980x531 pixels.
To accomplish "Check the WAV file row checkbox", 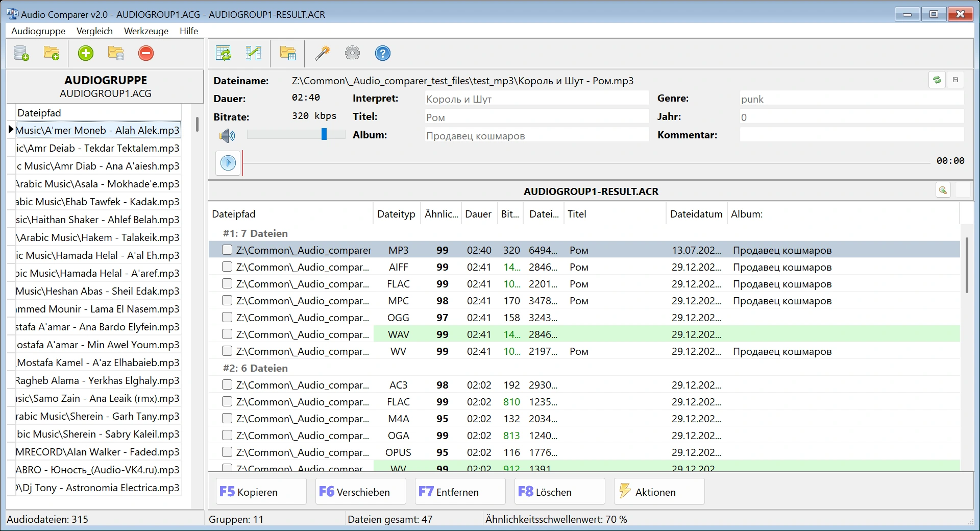I will [227, 334].
